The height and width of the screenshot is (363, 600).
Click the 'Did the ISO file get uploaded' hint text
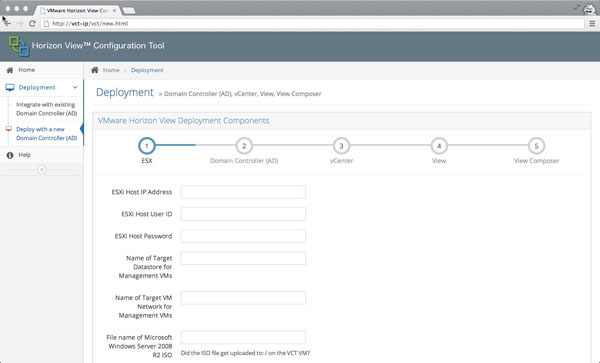click(245, 353)
